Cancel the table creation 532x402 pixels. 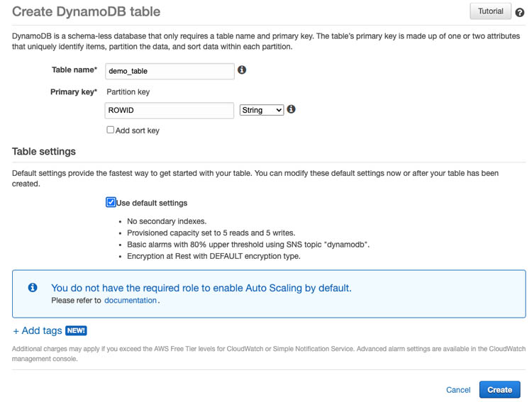point(458,390)
